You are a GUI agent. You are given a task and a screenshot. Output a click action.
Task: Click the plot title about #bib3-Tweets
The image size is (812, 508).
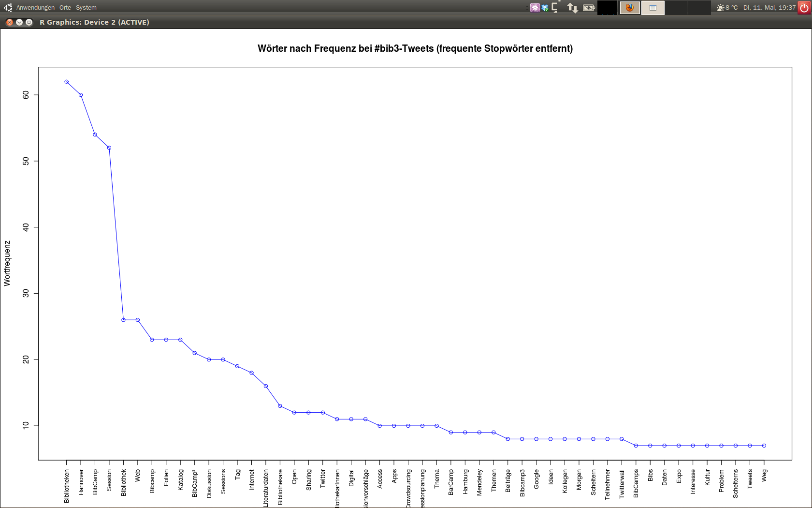415,48
